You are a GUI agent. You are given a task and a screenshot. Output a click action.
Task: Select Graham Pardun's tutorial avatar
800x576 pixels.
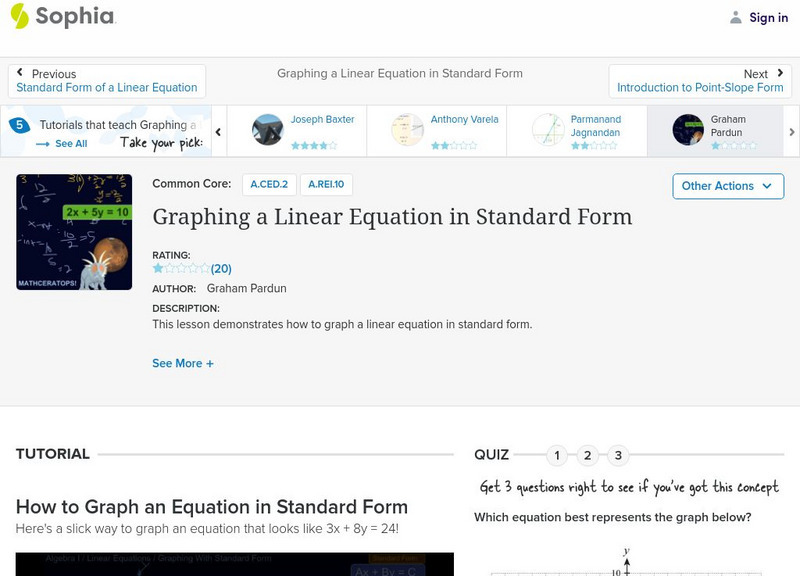pyautogui.click(x=688, y=130)
